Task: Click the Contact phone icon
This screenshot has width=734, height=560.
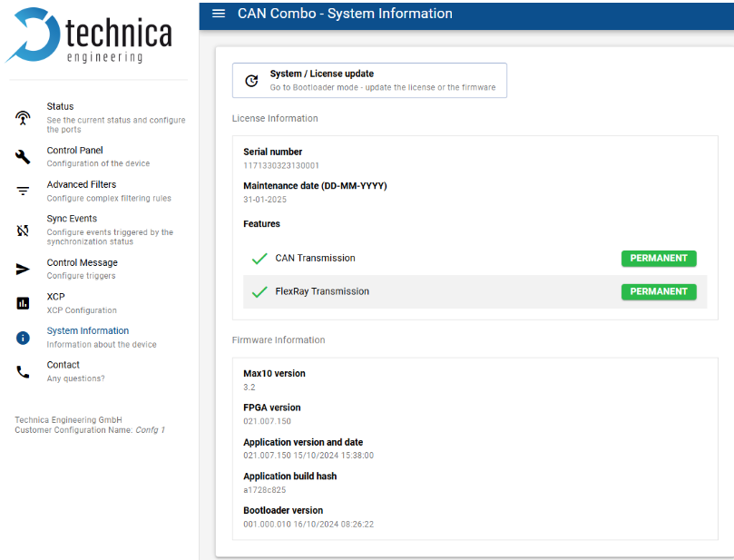Action: click(x=24, y=371)
